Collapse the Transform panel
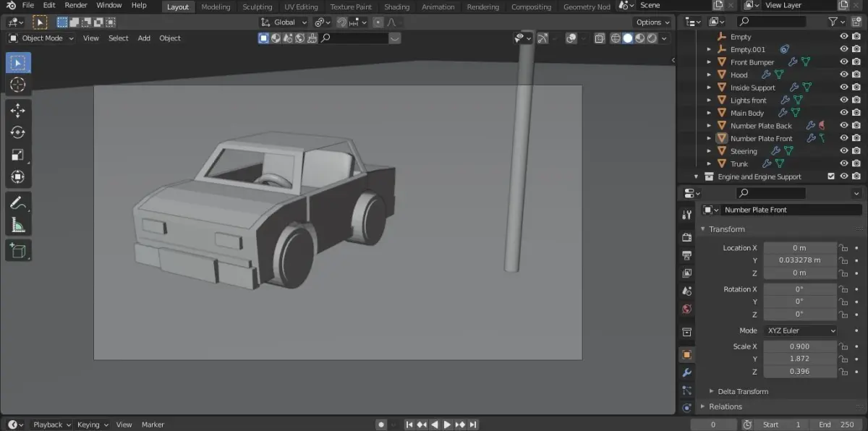This screenshot has width=868, height=431. coord(726,229)
